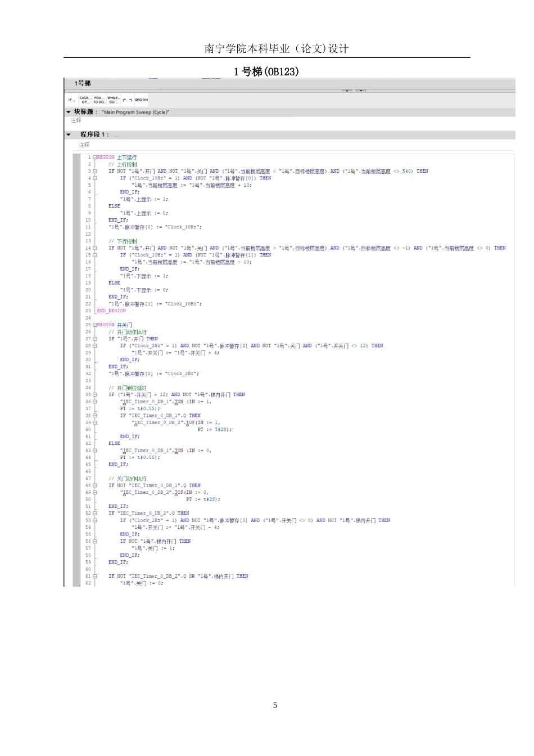Fold the IF "1号".开门 block on line 27
This screenshot has width=534, height=756.
point(95,339)
